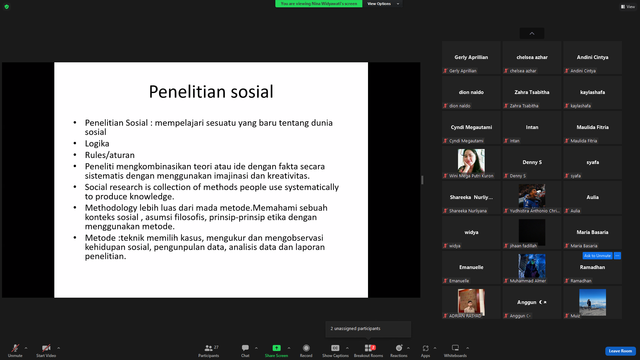
Task: Expand apps options arrow
Action: coord(435,348)
